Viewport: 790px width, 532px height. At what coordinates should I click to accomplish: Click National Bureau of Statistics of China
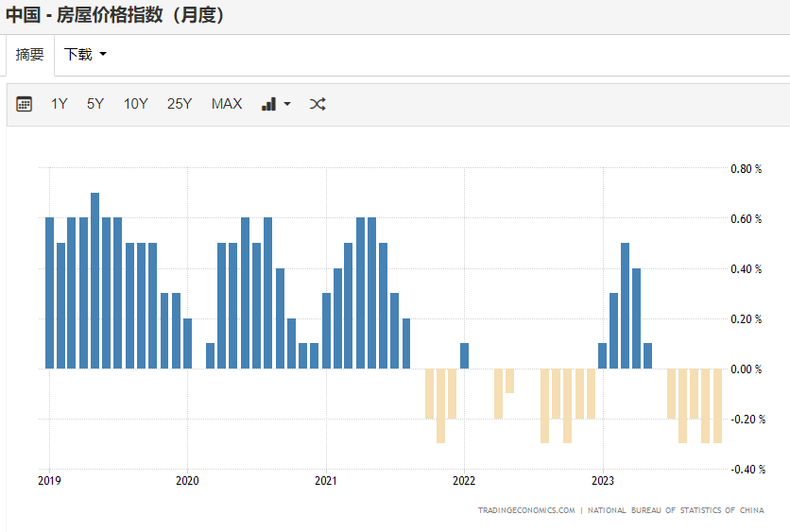(676, 510)
